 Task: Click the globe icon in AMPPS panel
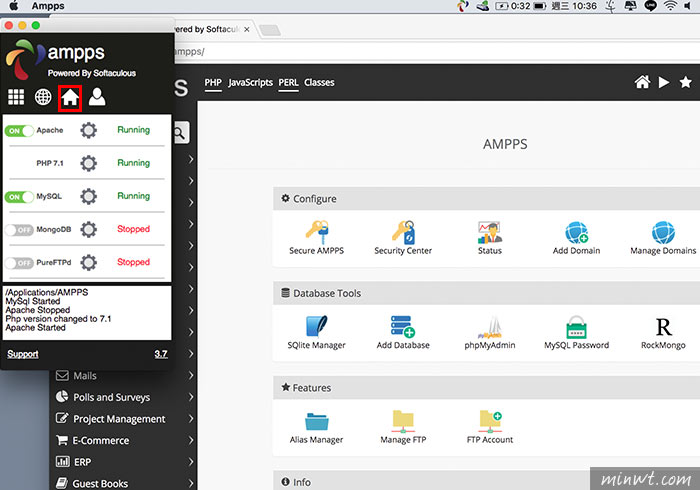[x=43, y=97]
